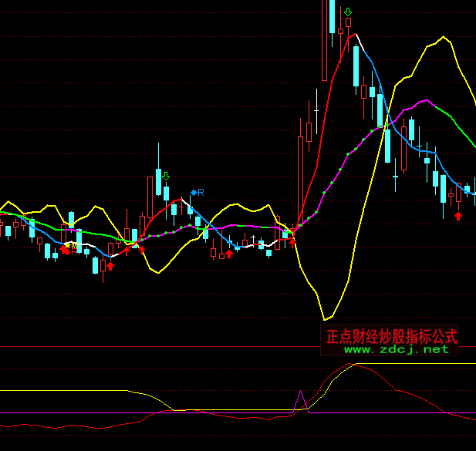
Task: Click the rightmost red buy arrow
Action: 458,216
